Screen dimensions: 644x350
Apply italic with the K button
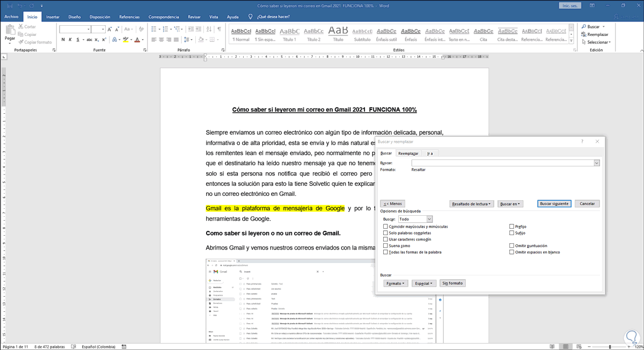(70, 40)
